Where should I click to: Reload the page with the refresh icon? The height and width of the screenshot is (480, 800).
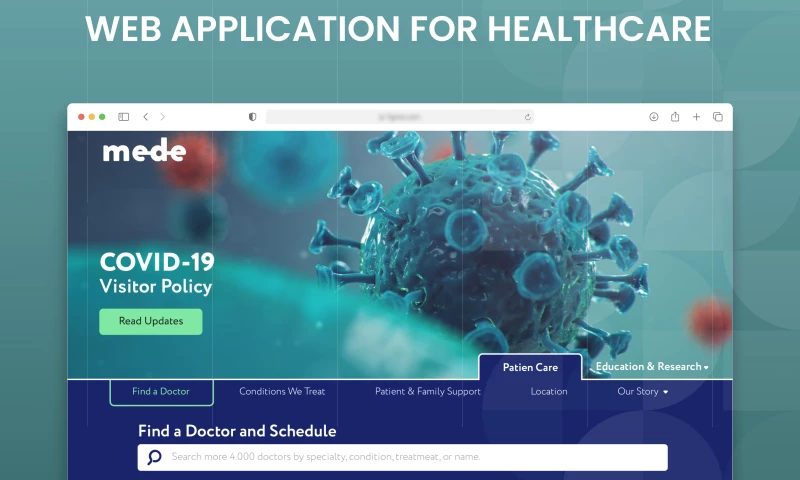coord(528,117)
